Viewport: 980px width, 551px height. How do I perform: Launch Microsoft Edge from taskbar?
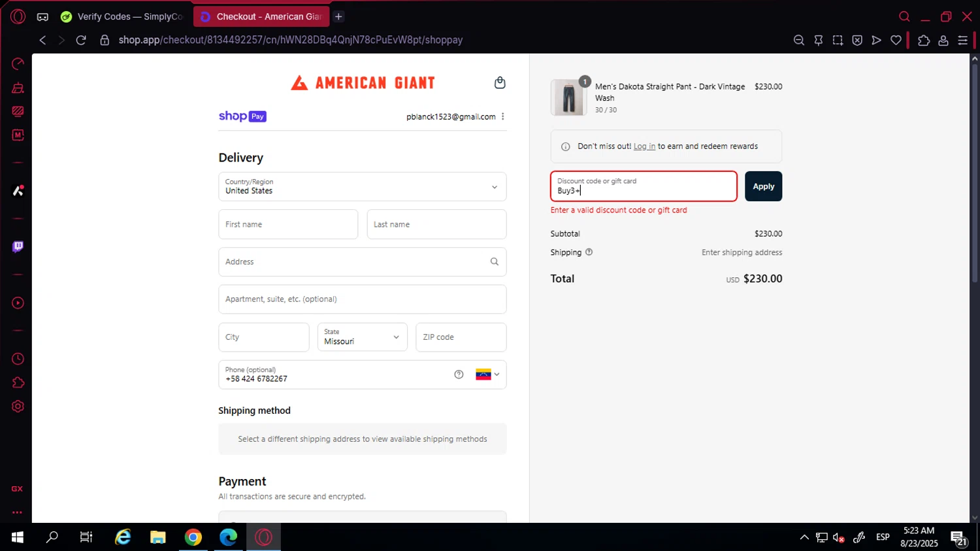229,537
